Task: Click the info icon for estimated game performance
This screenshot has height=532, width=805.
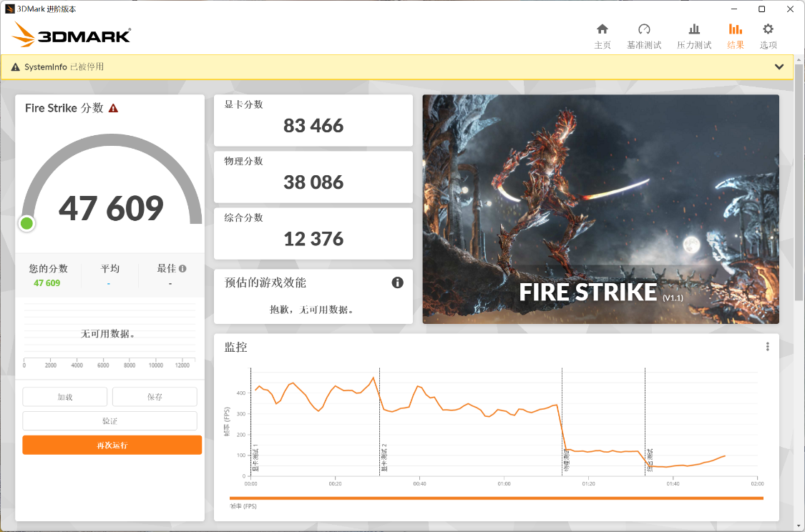Action: pyautogui.click(x=398, y=282)
